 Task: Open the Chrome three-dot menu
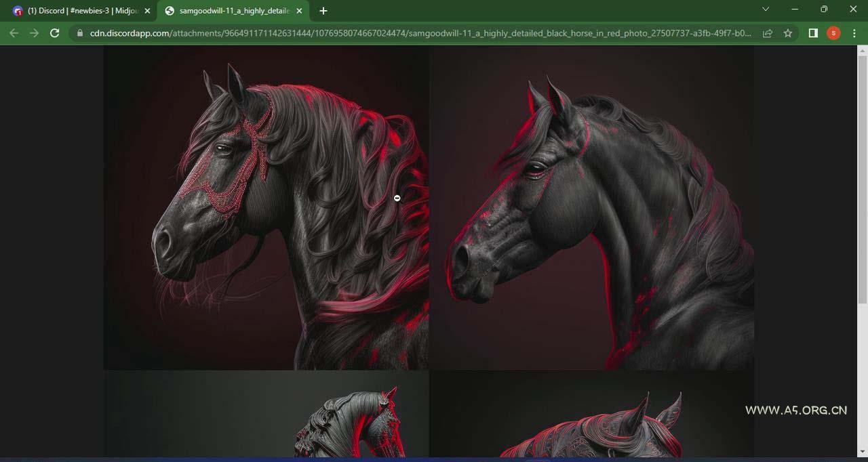(x=854, y=33)
